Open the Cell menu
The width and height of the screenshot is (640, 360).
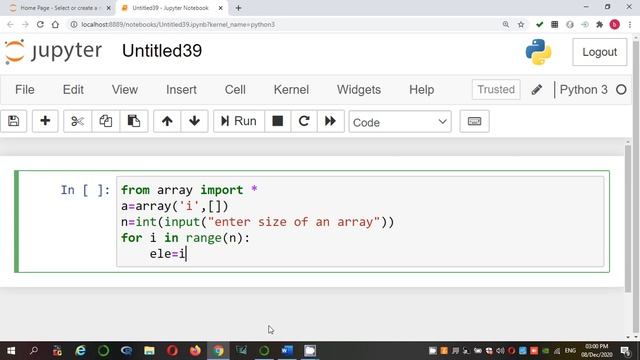pos(235,89)
